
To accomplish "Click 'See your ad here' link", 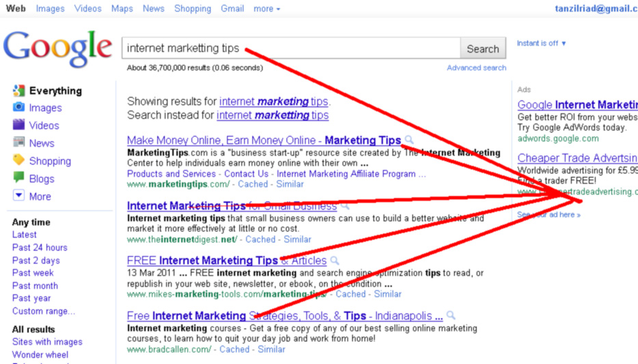I will coord(548,214).
